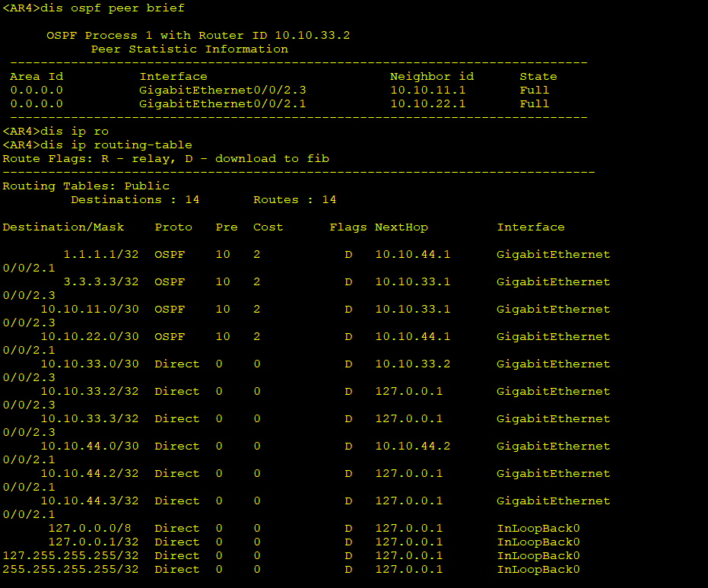Click the Router ID 10.10.33.2 in the OSPF header
This screenshot has width=708, height=588.
coord(312,36)
